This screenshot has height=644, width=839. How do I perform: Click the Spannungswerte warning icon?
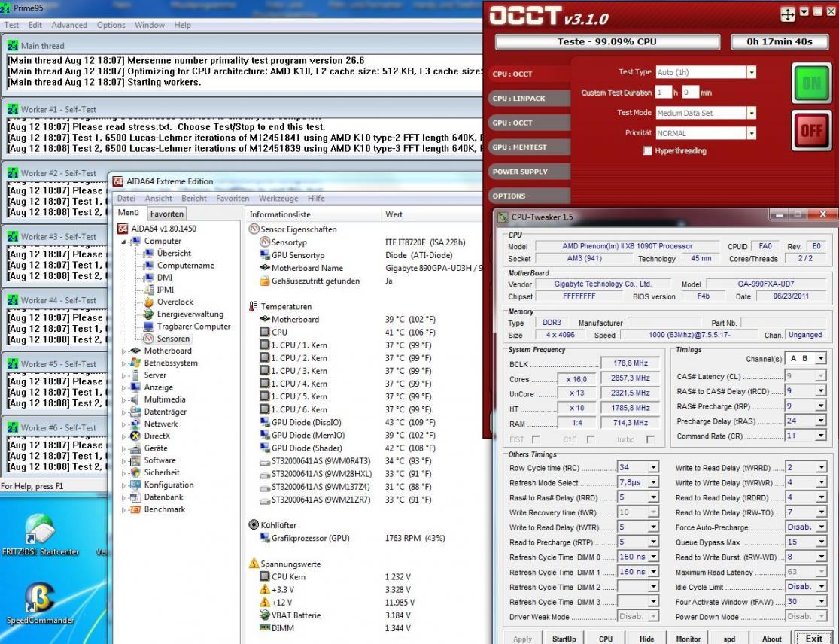coord(254,563)
